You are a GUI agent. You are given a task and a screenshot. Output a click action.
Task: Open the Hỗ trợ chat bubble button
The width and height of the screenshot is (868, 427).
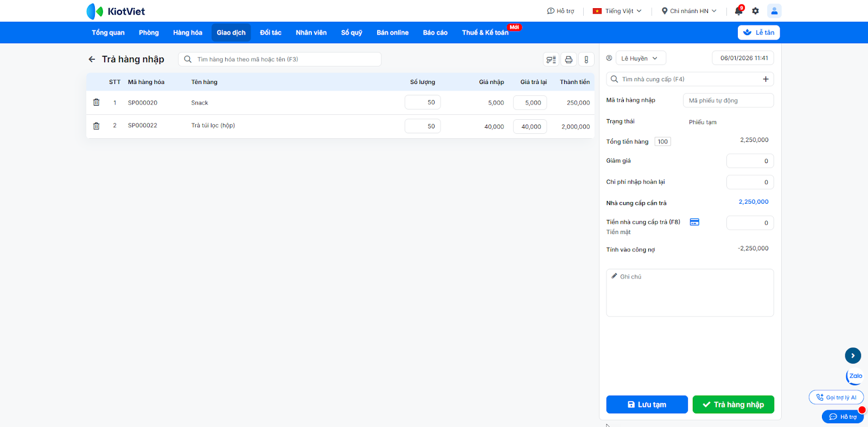click(x=843, y=417)
